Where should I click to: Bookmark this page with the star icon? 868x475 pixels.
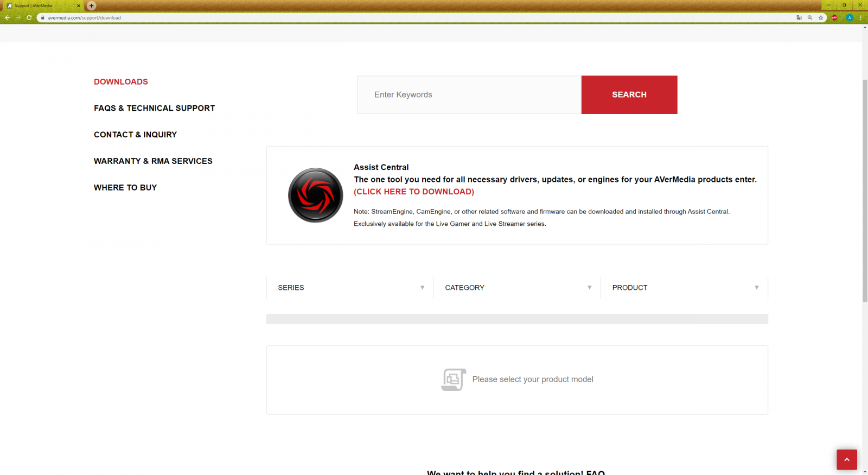point(821,18)
